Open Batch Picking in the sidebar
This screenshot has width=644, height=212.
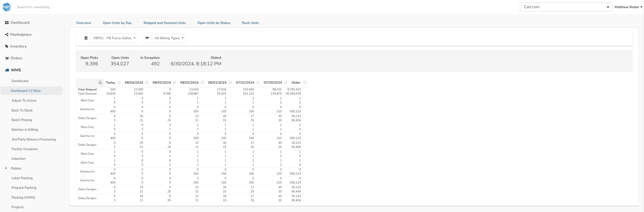[x=22, y=120]
